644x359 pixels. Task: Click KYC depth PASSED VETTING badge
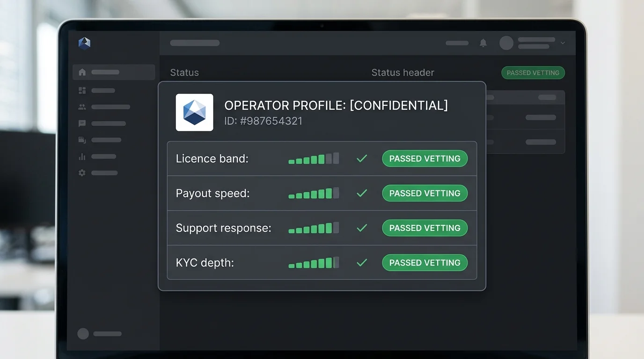(x=425, y=263)
